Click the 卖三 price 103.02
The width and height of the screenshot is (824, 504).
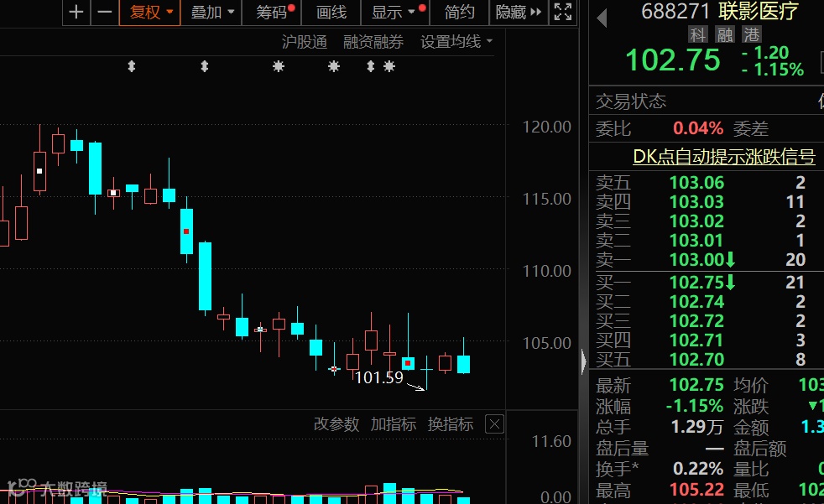[696, 221]
